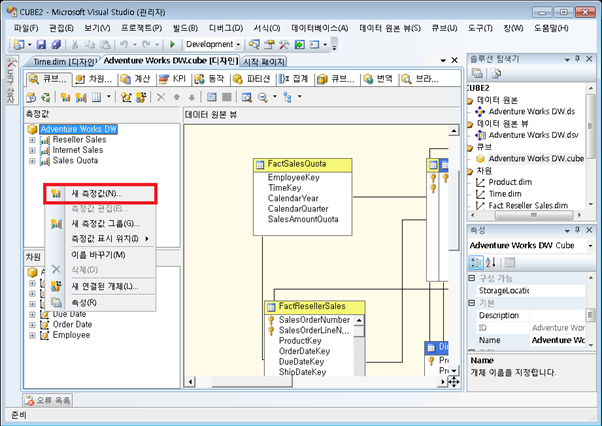This screenshot has height=426, width=602.
Task: Click the New Measure icon in the cube toolbar
Action: [x=65, y=97]
